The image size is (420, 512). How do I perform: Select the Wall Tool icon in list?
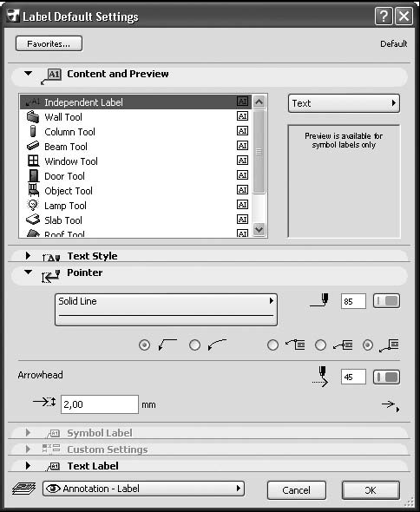[x=33, y=116]
